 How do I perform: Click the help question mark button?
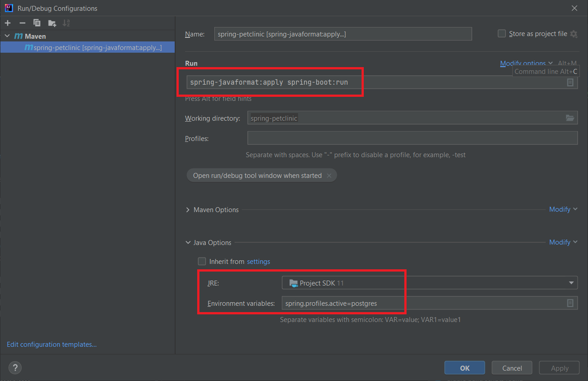(15, 367)
